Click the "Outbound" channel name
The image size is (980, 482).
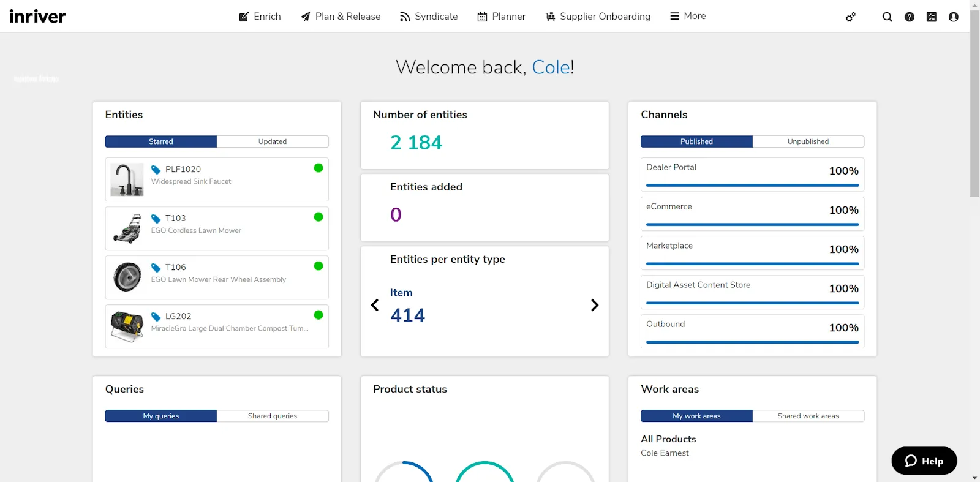(x=666, y=324)
